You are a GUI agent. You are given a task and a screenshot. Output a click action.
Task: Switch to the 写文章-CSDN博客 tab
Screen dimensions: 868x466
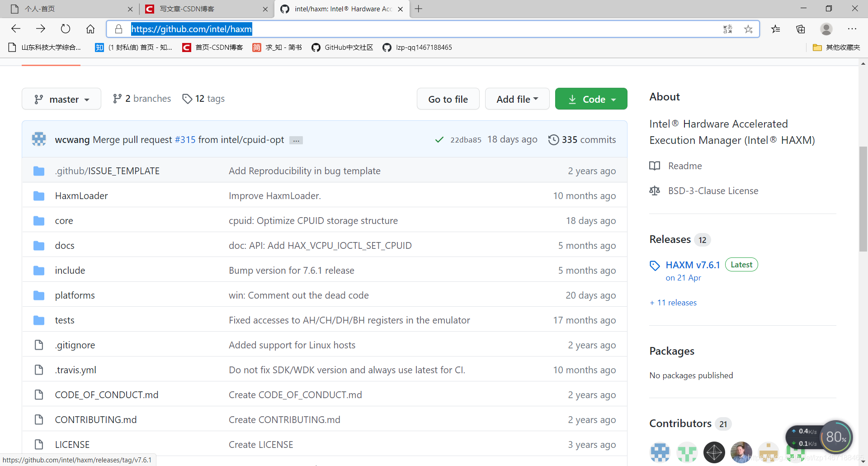(207, 9)
